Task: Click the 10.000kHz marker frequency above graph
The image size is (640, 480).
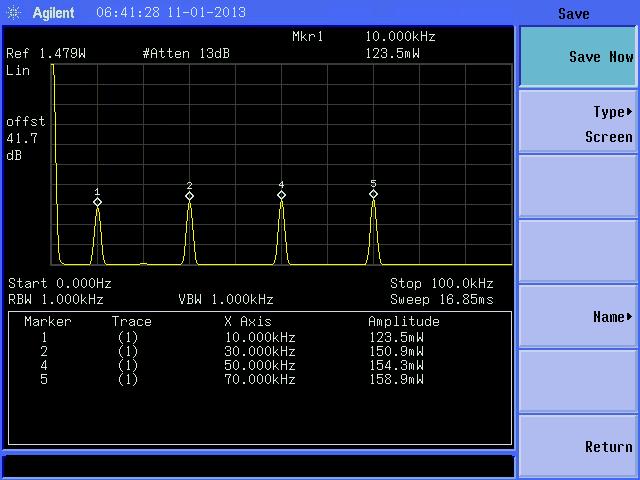Action: [400, 37]
